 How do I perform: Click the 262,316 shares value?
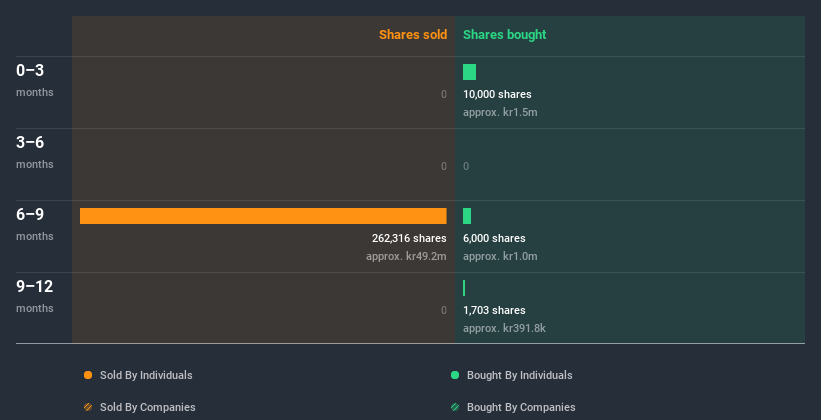(x=409, y=238)
